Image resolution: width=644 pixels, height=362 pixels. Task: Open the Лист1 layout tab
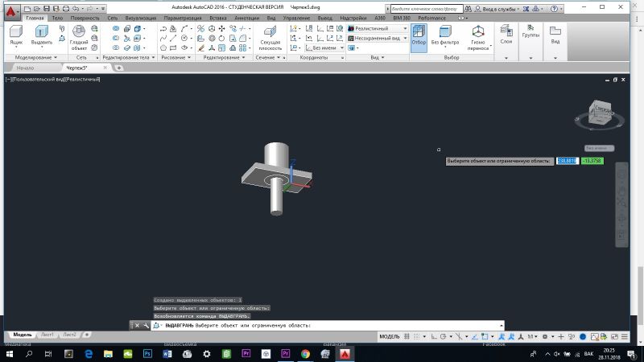coord(47,335)
